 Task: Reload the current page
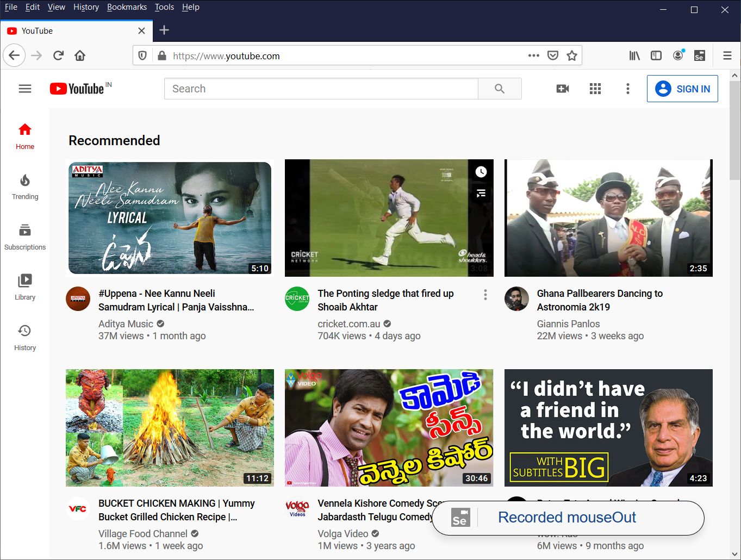click(x=58, y=55)
